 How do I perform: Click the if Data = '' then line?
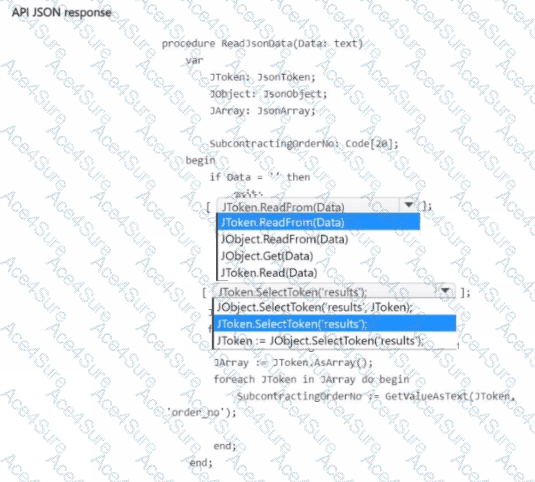(260, 177)
